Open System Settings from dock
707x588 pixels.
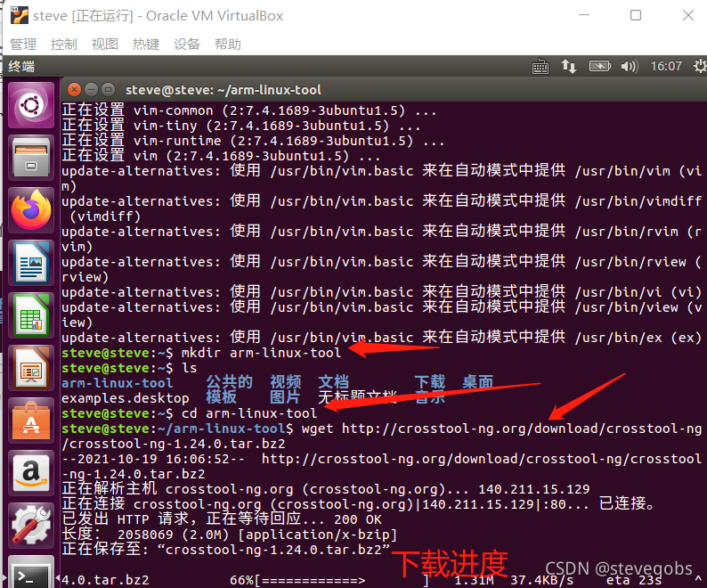tap(30, 525)
